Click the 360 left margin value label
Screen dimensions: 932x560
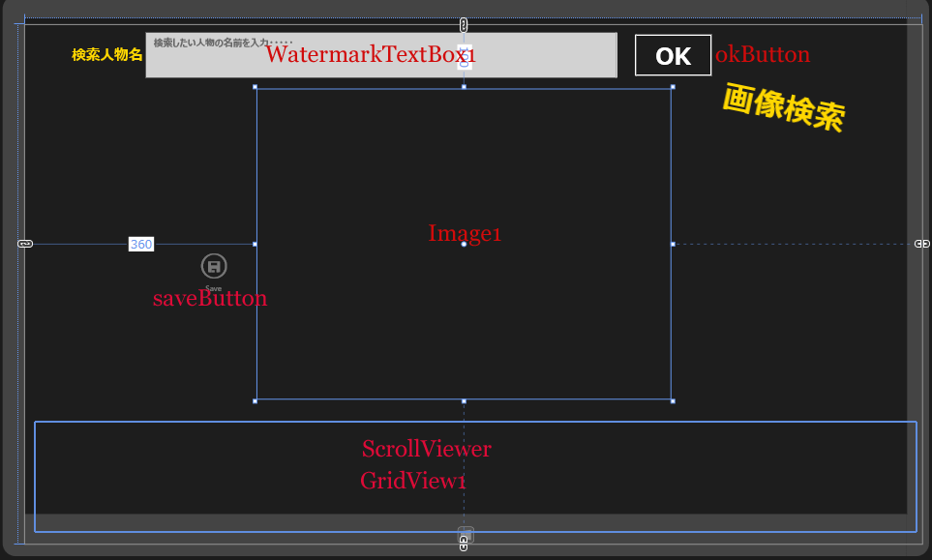point(141,245)
